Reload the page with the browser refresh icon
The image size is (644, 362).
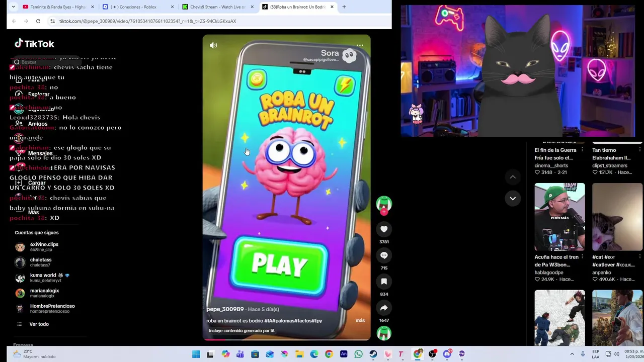(38, 21)
